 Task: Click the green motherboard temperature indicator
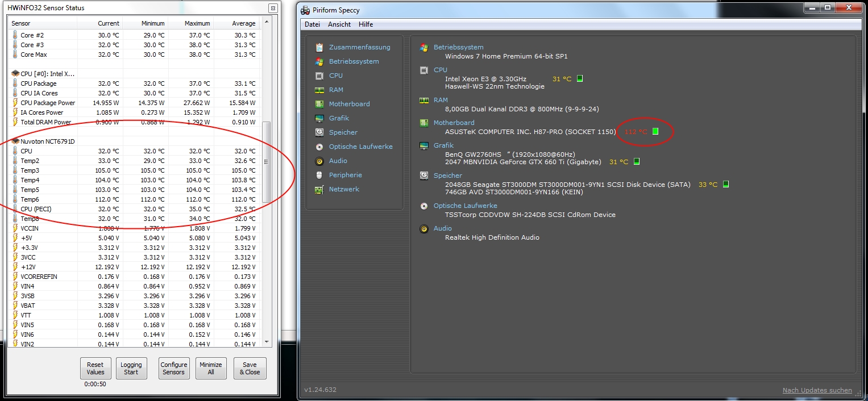point(655,132)
